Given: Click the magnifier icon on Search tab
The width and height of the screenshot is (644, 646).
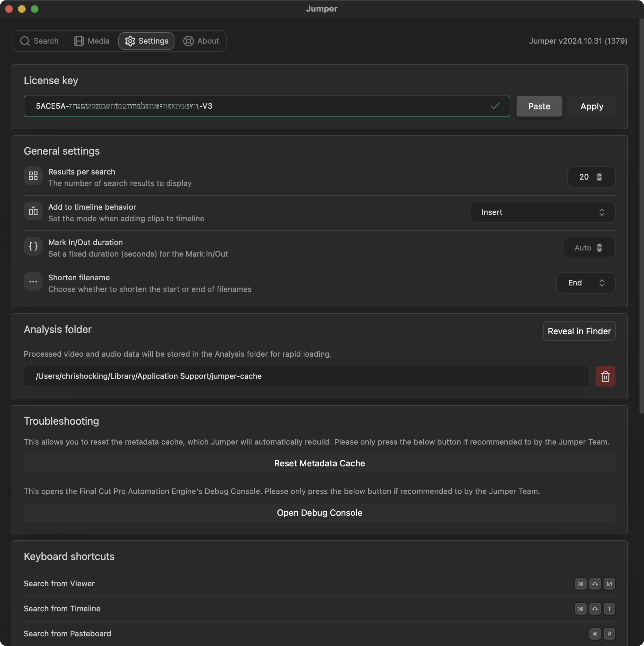Looking at the screenshot, I should [25, 41].
